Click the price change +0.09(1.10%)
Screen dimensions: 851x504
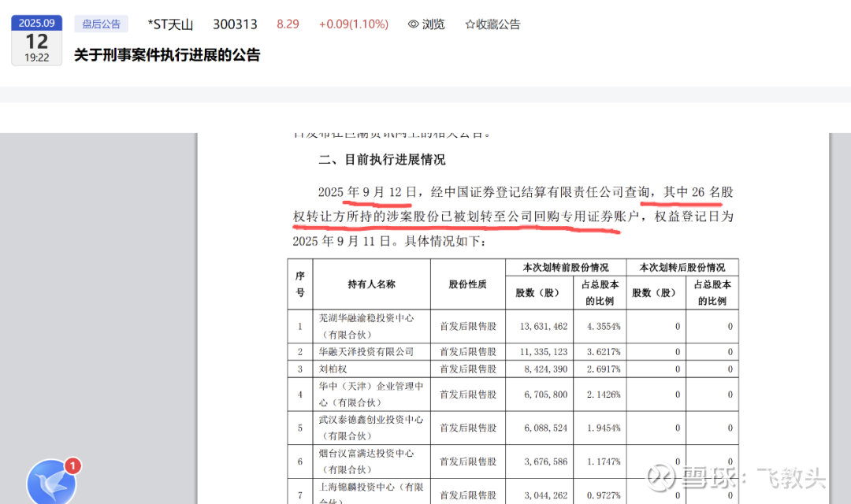pyautogui.click(x=354, y=24)
